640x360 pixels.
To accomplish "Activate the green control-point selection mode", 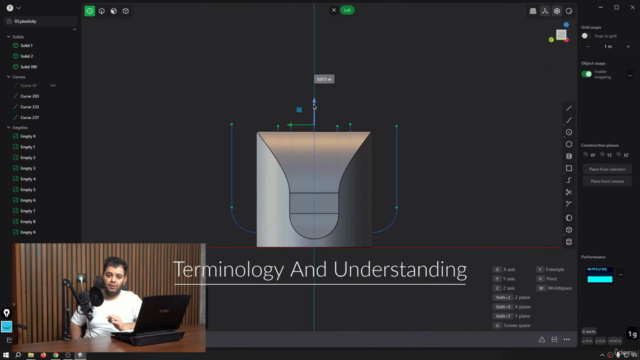I will coord(89,11).
